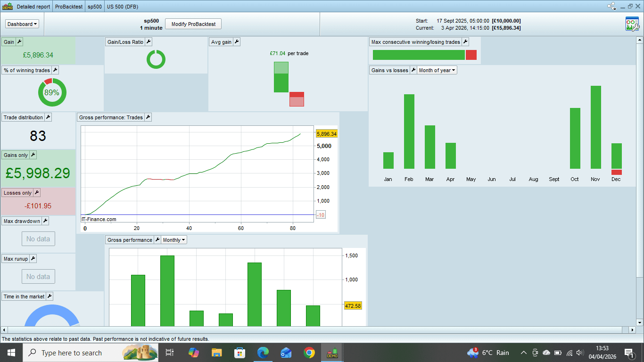Click Modify ProBacktest button
Image resolution: width=644 pixels, height=362 pixels.
(x=193, y=24)
